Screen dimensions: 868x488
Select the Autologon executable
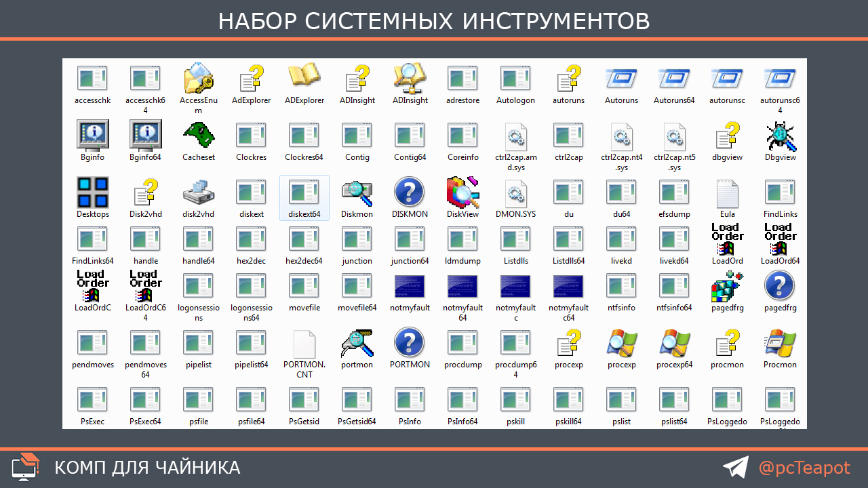pyautogui.click(x=515, y=79)
